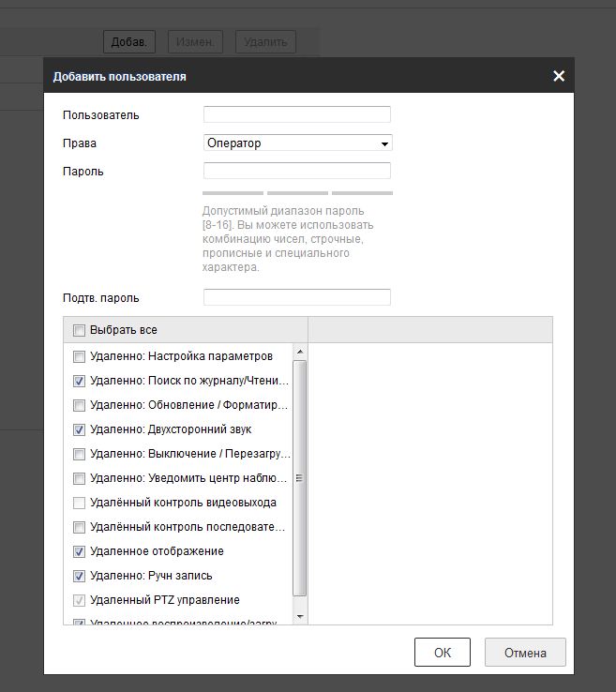
Task: Click the Добав. button behind the dialog
Action: 128,41
